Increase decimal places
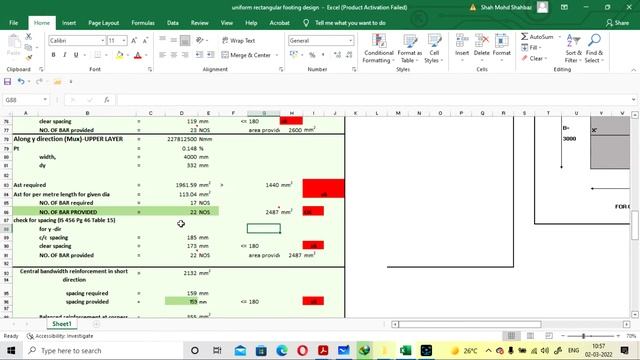 [x=337, y=55]
